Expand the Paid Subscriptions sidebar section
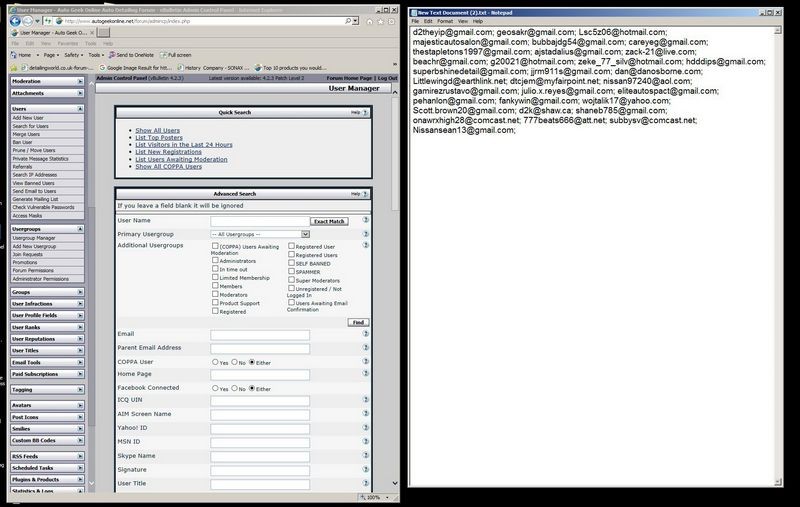The height and width of the screenshot is (507, 800). point(80,374)
